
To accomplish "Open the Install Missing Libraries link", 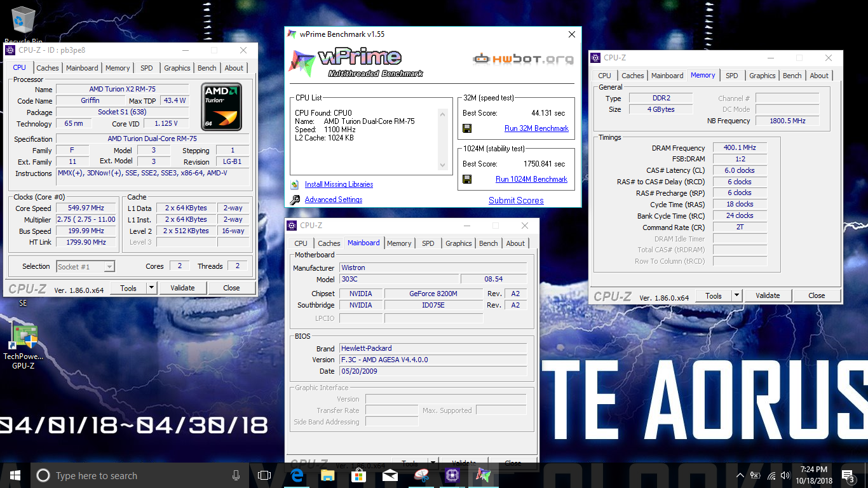I will [x=339, y=184].
